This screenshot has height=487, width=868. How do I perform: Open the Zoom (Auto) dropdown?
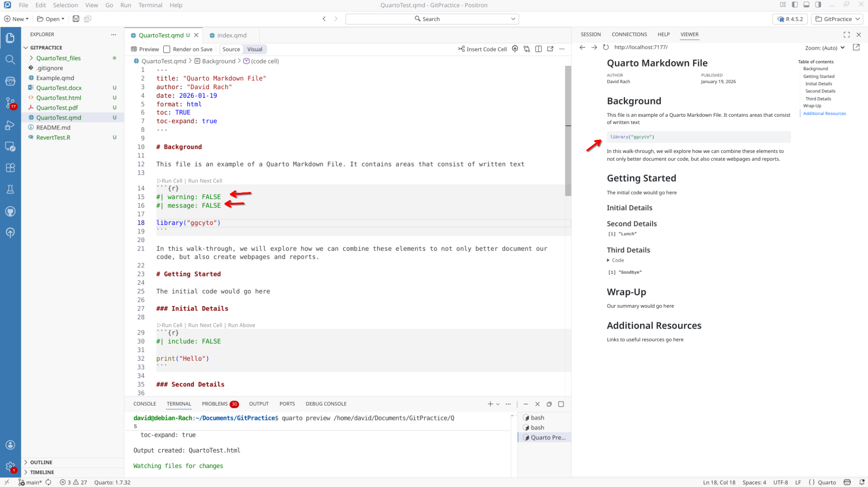point(824,48)
